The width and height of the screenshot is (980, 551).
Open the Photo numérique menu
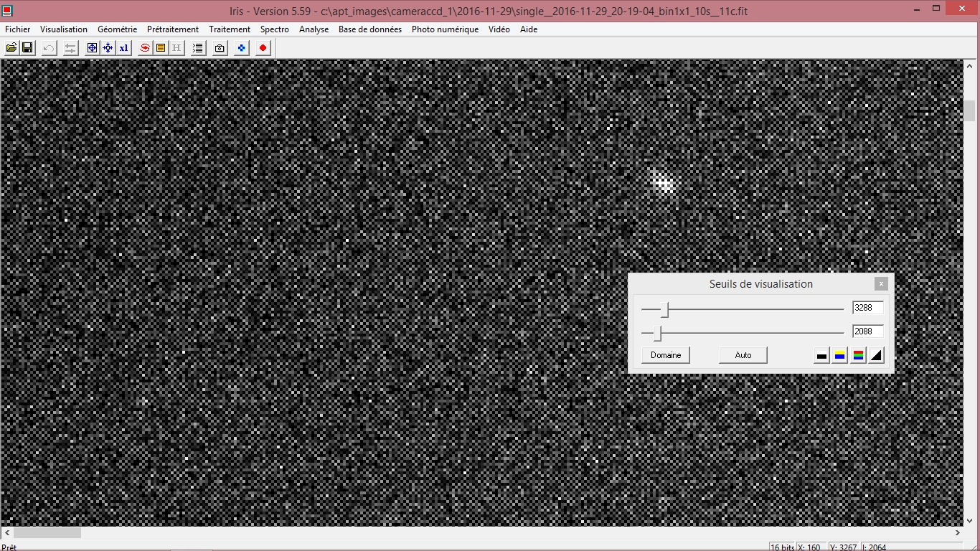[445, 29]
